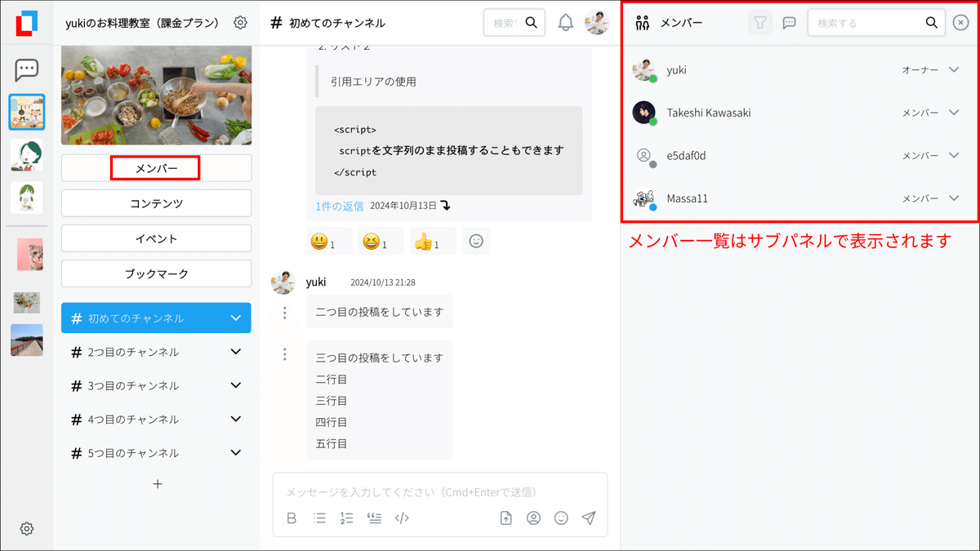
Task: Close the member subpanel
Action: pyautogui.click(x=961, y=23)
